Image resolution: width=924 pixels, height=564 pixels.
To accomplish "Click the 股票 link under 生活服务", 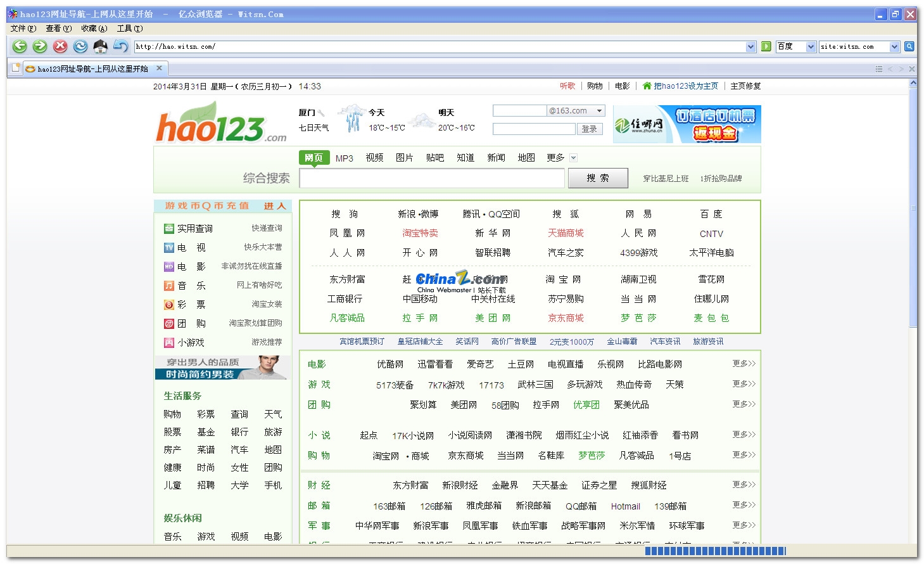I will (x=172, y=432).
